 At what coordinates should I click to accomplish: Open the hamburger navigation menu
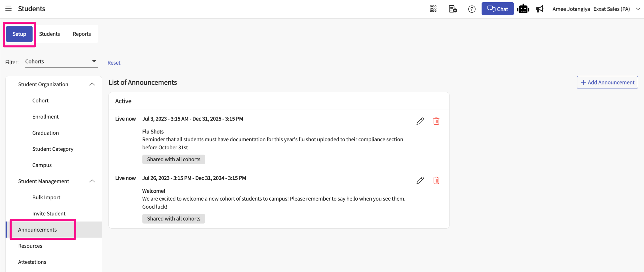pos(9,9)
